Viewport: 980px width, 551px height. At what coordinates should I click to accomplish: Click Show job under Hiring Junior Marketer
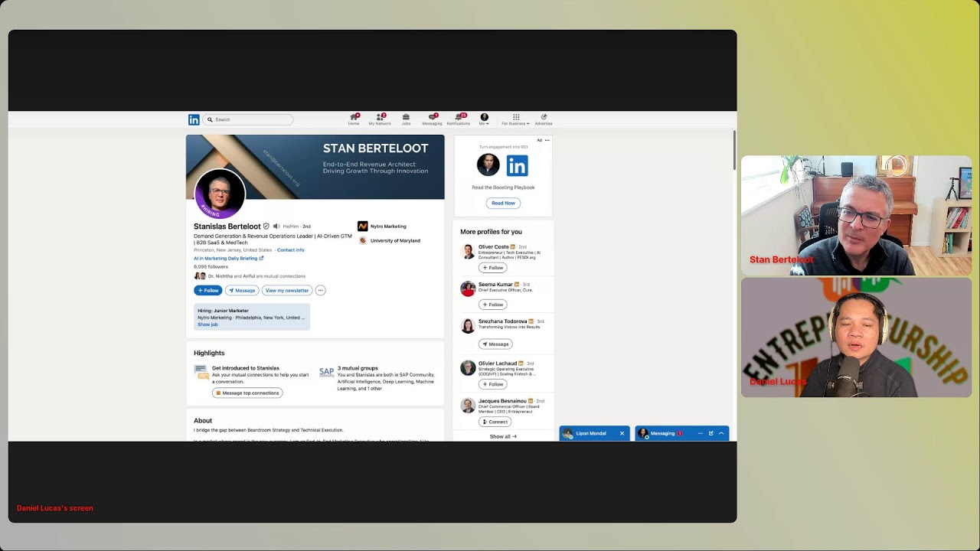(207, 324)
